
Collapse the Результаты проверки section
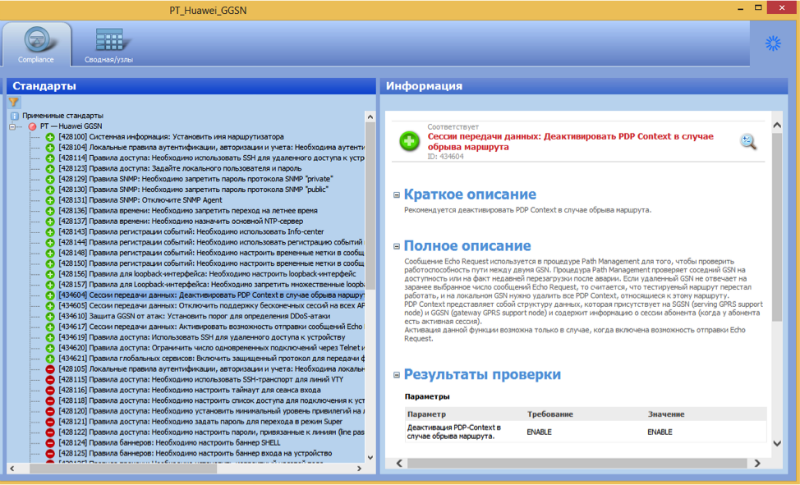pos(396,375)
